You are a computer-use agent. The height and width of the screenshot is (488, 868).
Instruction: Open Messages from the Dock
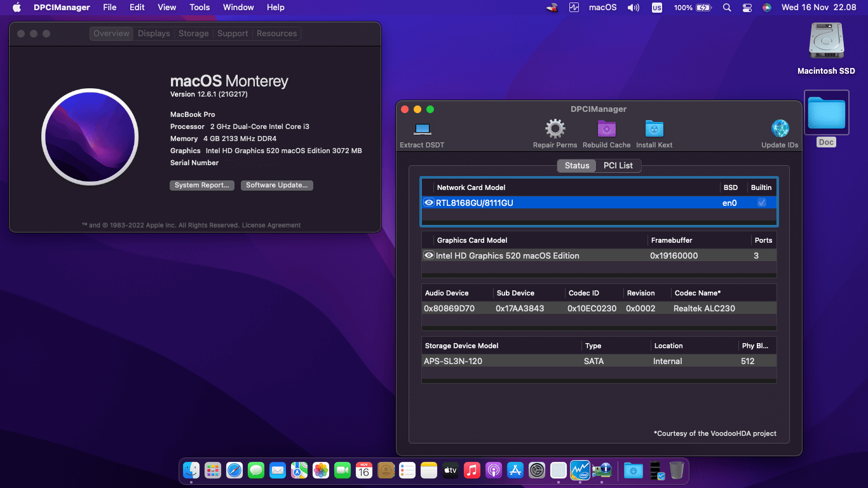point(256,470)
